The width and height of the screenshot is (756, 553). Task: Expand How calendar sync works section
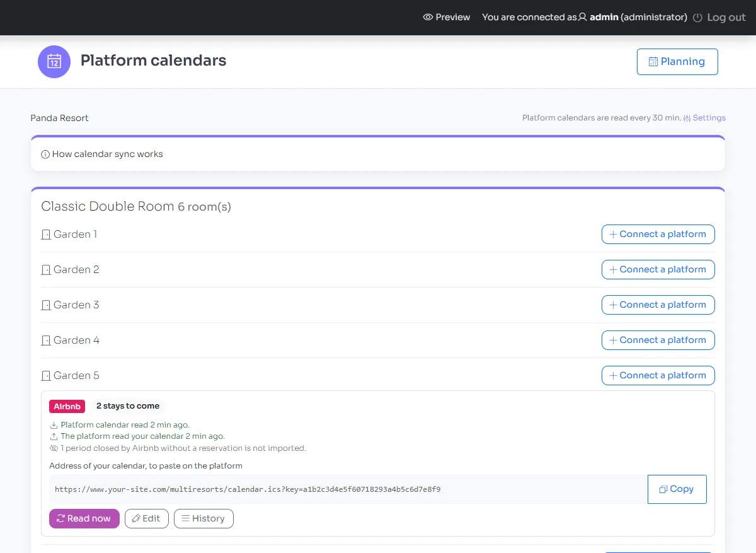coord(378,154)
